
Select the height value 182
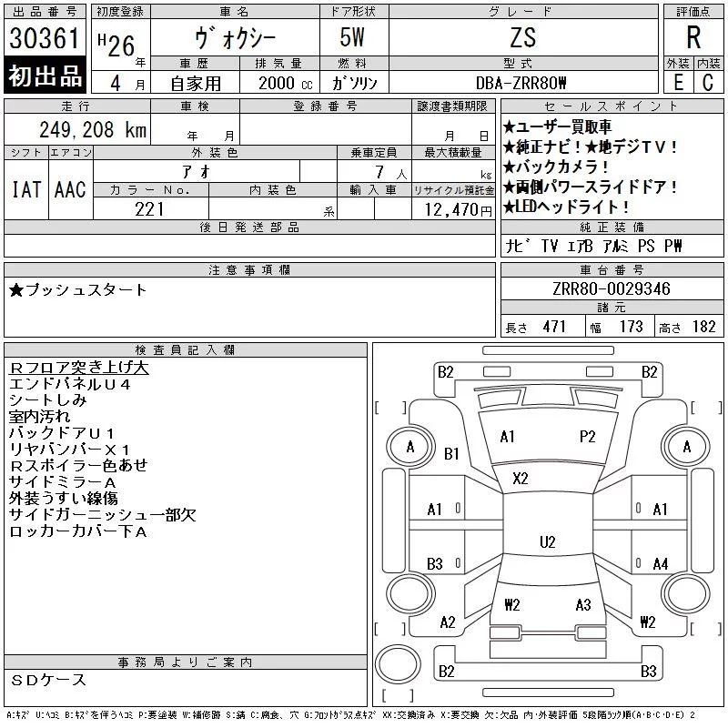click(x=703, y=327)
